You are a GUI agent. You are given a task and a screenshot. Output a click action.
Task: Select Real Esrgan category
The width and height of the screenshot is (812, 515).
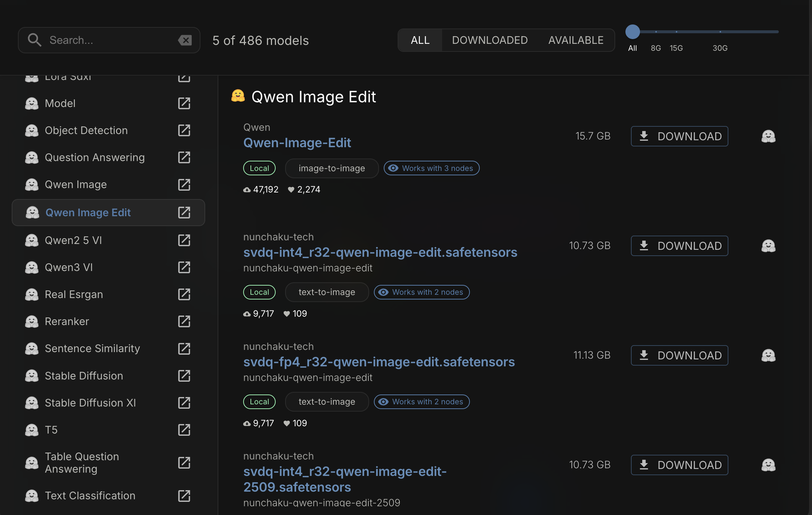108,294
